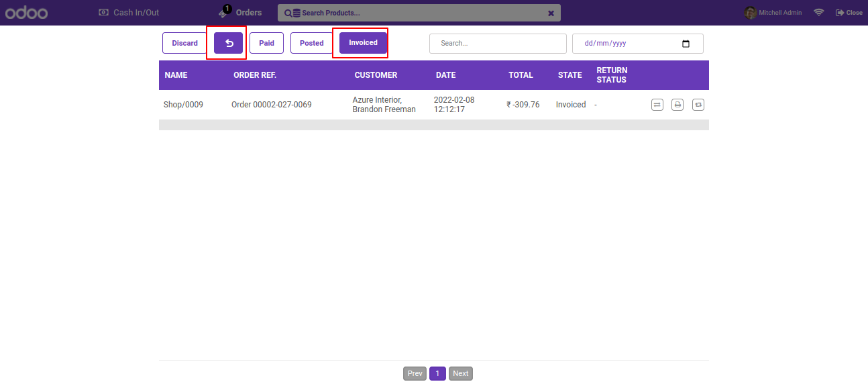This screenshot has height=386, width=868.
Task: Focus the Search Products field
Action: [419, 13]
